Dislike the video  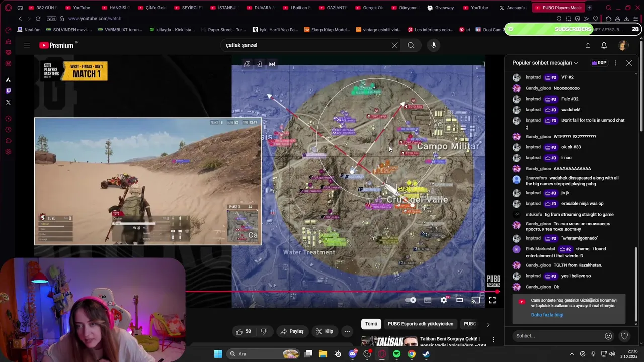[264, 331]
